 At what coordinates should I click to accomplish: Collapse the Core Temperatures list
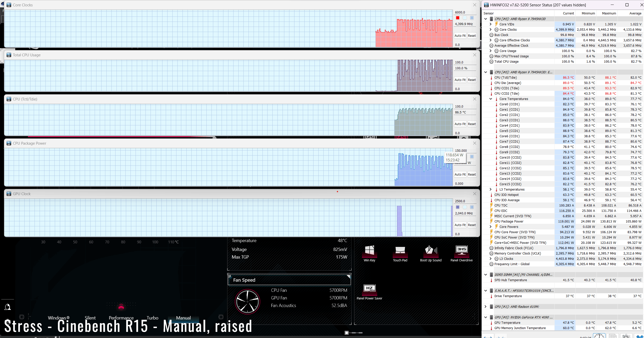pos(490,99)
